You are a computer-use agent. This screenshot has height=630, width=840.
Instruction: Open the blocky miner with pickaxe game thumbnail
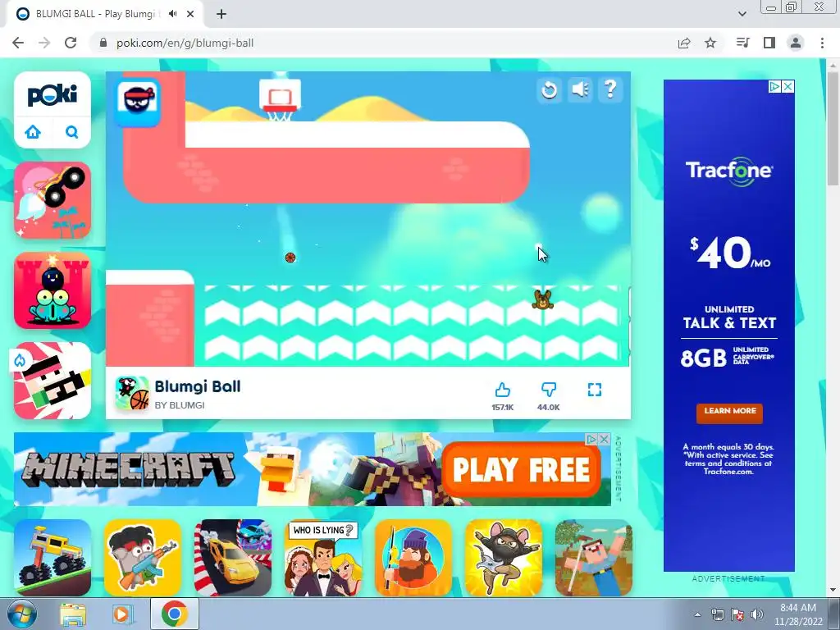click(x=594, y=558)
